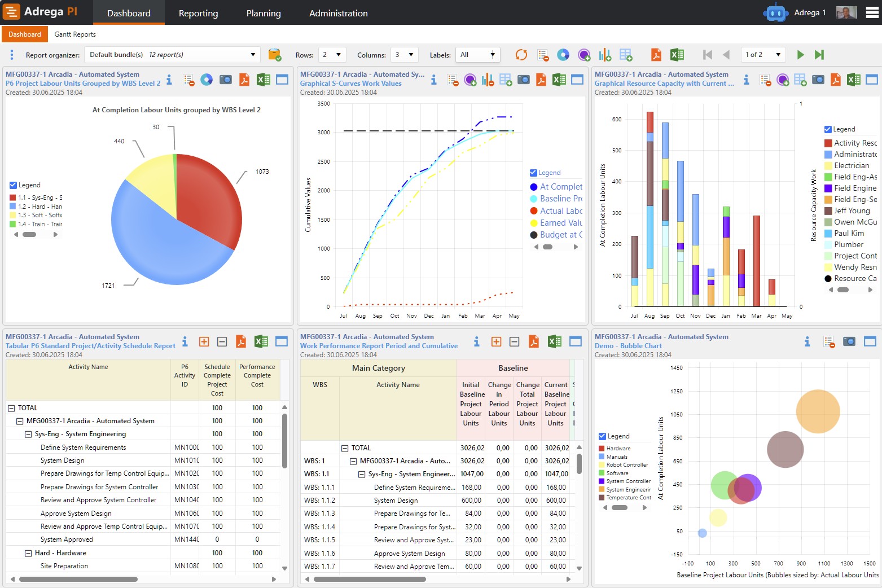Collapse the Sys-Eng - System Engineering row
This screenshot has height=588, width=882.
tap(28, 433)
